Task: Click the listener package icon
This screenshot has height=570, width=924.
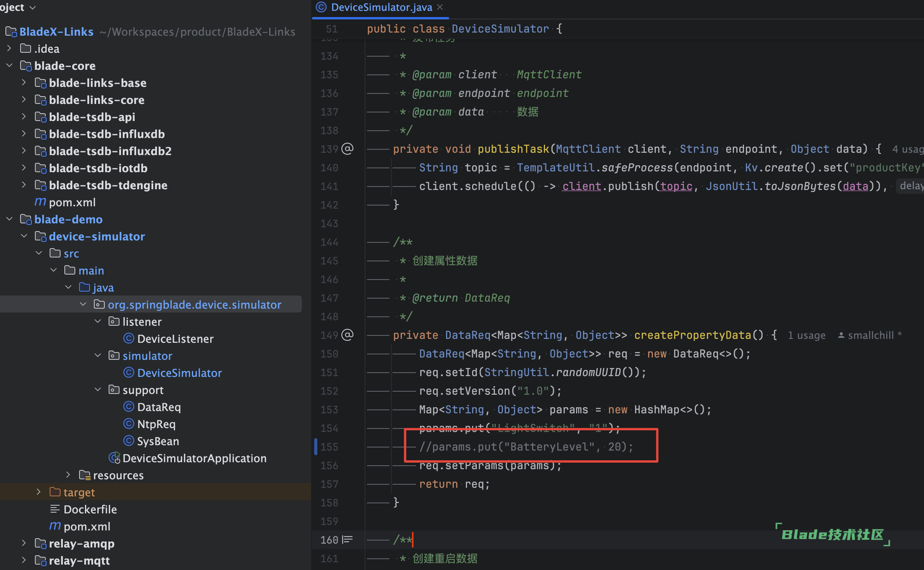Action: (x=114, y=321)
